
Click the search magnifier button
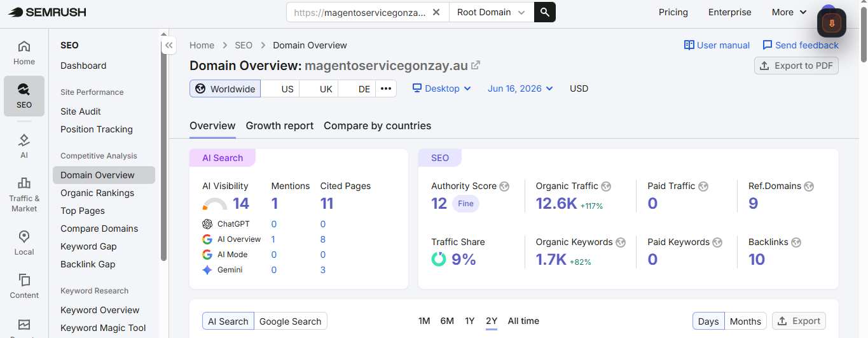(545, 12)
